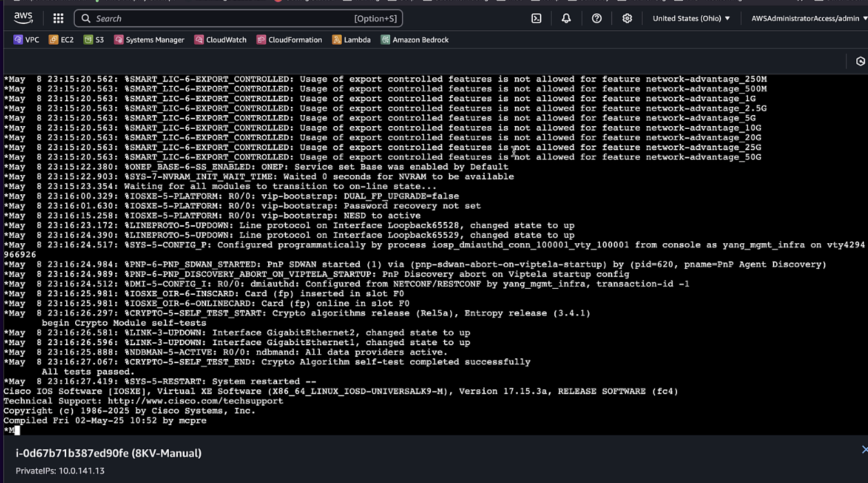
Task: Open the EC2 favorite shortcut
Action: pos(61,40)
